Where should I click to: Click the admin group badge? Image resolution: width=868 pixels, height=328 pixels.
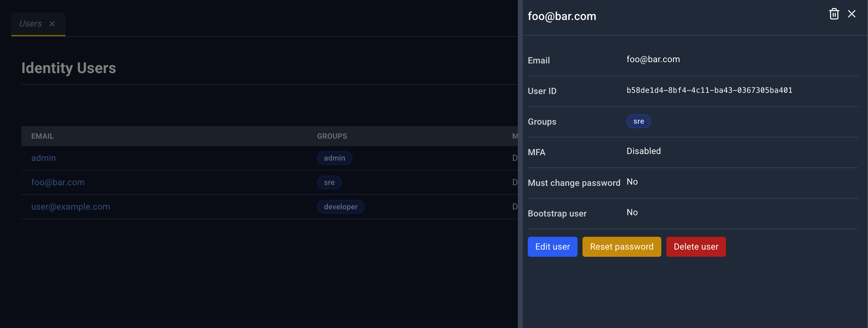click(x=334, y=158)
